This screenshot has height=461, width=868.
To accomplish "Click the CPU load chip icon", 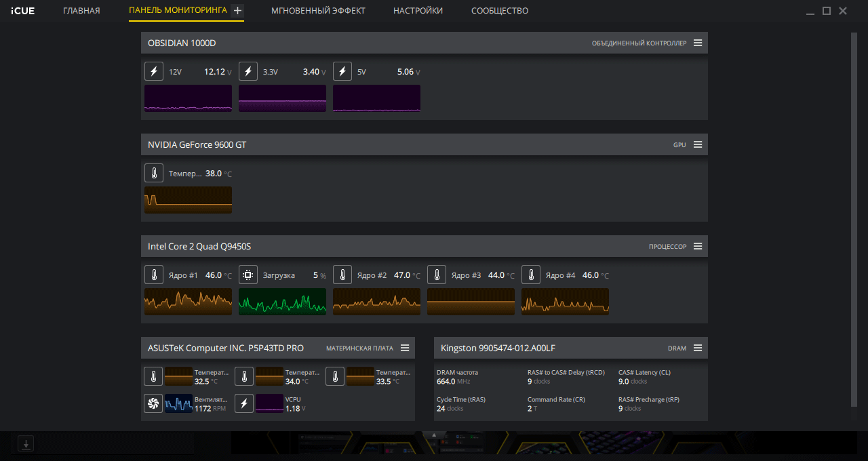I will tap(248, 275).
